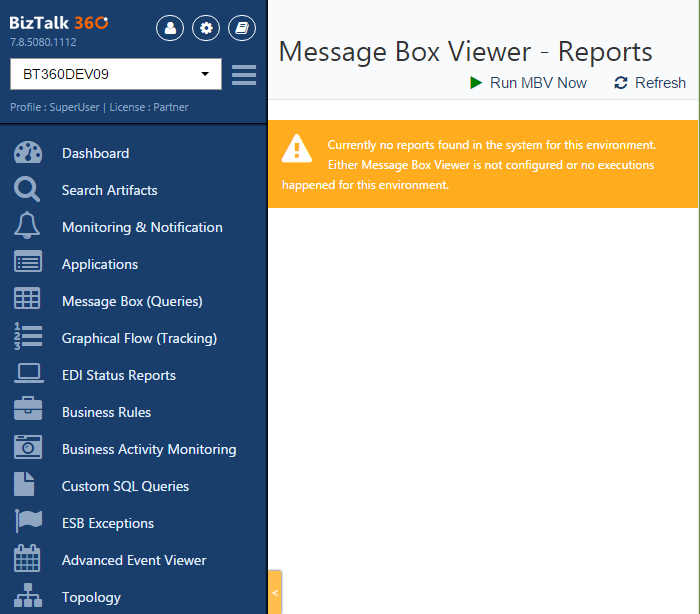
Task: Click the Run MBV Now button
Action: pyautogui.click(x=528, y=83)
